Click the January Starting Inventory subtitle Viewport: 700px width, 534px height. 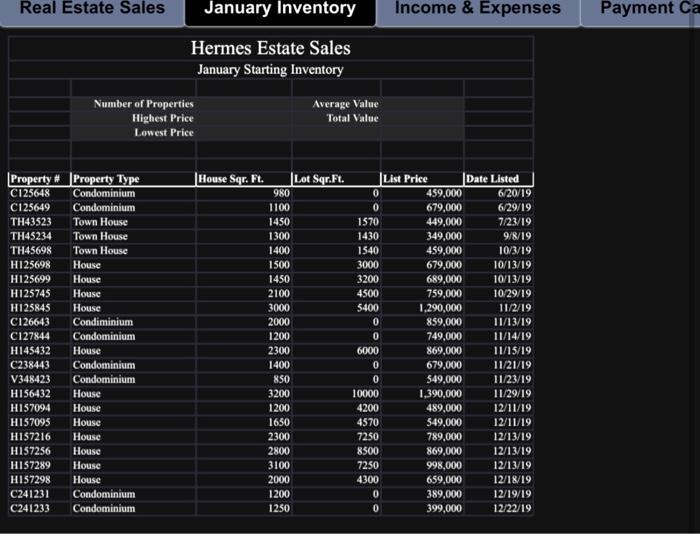click(x=271, y=70)
